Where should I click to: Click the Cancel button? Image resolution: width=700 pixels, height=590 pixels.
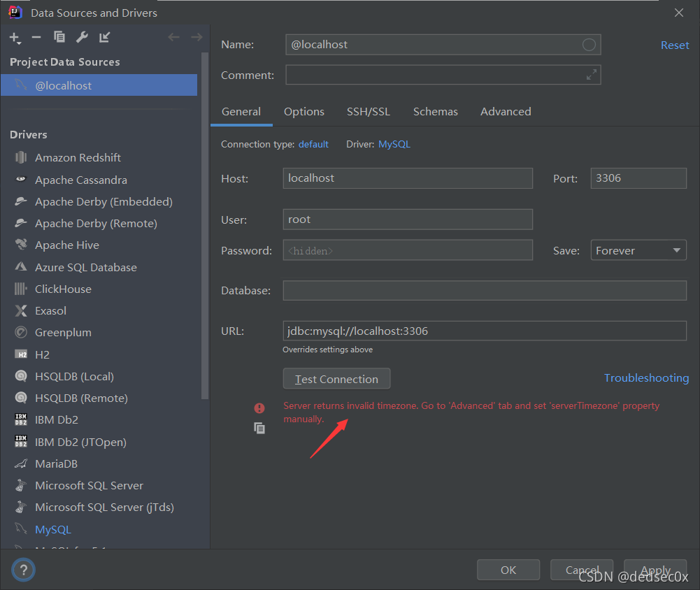pyautogui.click(x=582, y=570)
